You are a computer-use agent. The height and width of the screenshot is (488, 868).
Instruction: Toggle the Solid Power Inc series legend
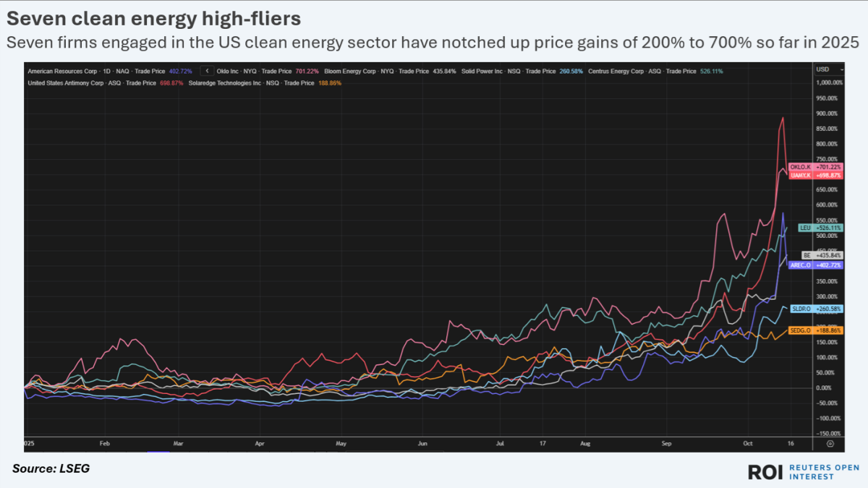click(x=522, y=71)
